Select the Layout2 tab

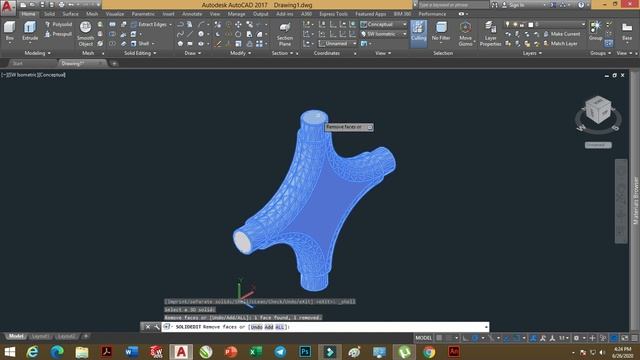(x=66, y=336)
